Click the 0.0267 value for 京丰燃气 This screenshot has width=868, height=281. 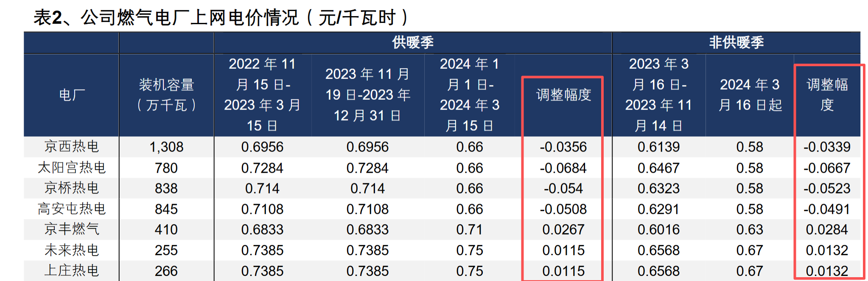point(563,230)
